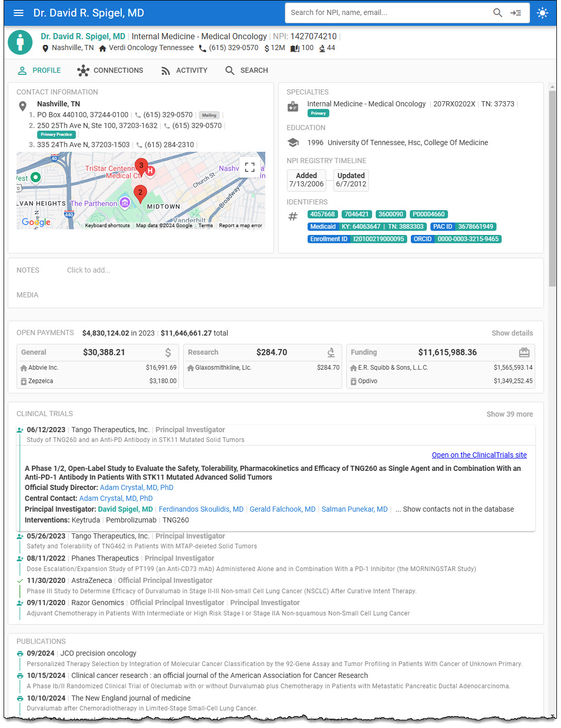Open the Activity tab

tap(184, 71)
